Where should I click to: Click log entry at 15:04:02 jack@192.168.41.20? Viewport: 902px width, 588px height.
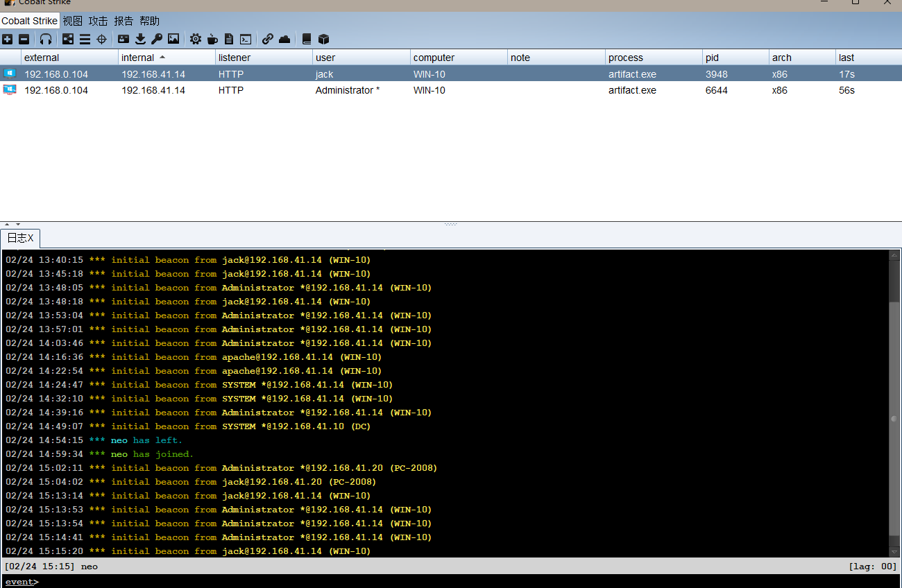(191, 481)
